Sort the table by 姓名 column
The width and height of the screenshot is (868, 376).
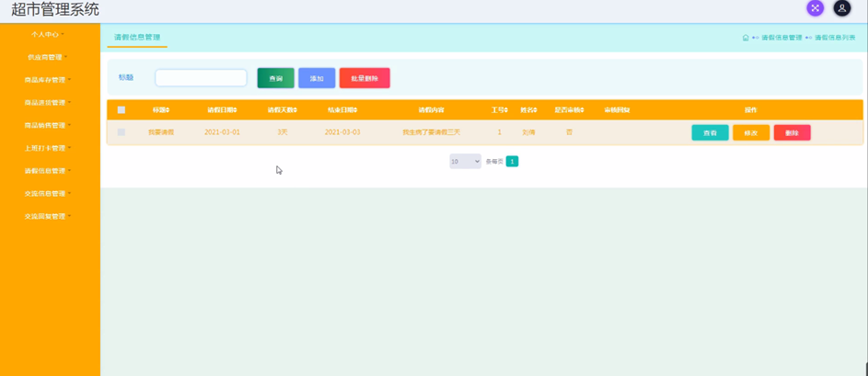point(528,110)
